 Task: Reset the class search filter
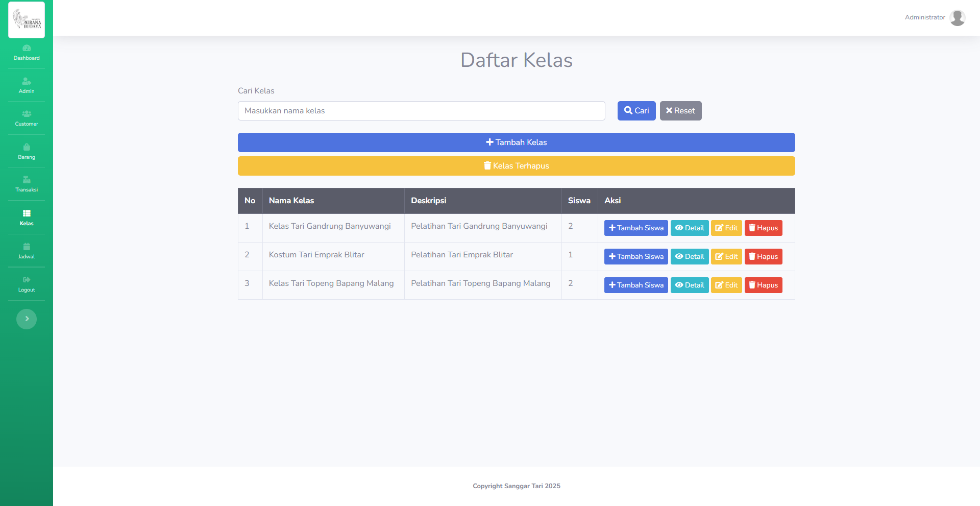(680, 111)
